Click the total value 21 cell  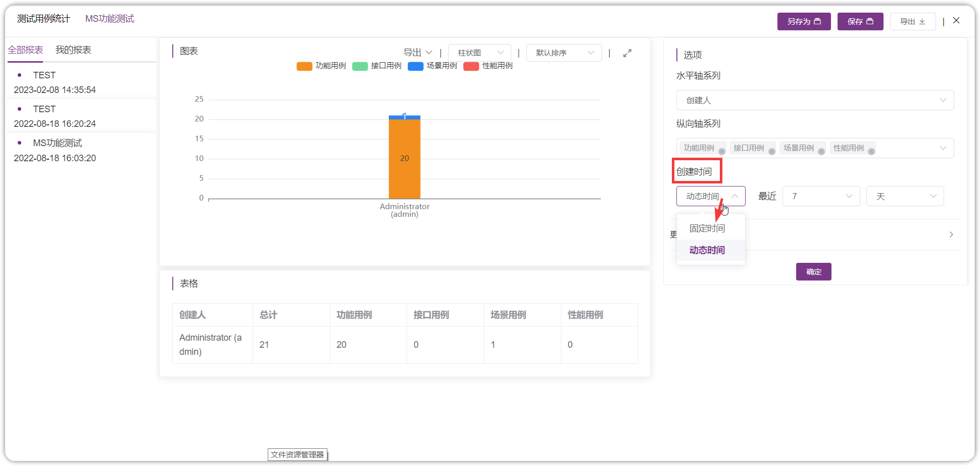pyautogui.click(x=291, y=345)
